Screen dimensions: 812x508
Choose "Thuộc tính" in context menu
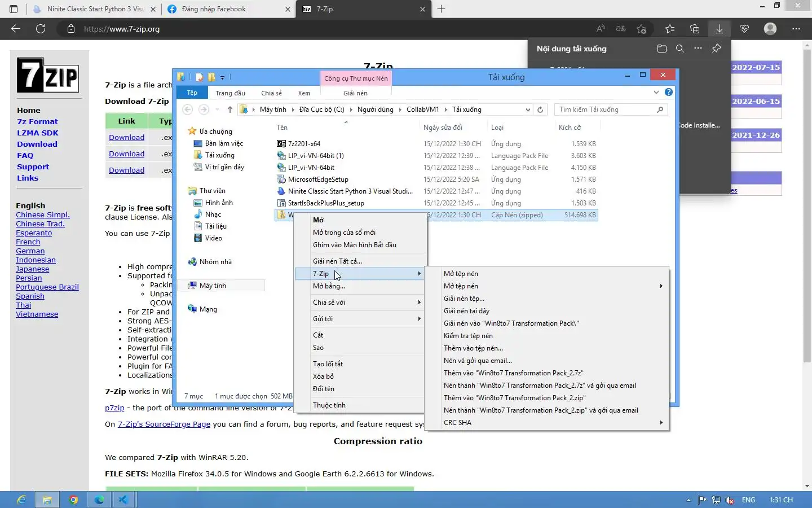coord(329,405)
